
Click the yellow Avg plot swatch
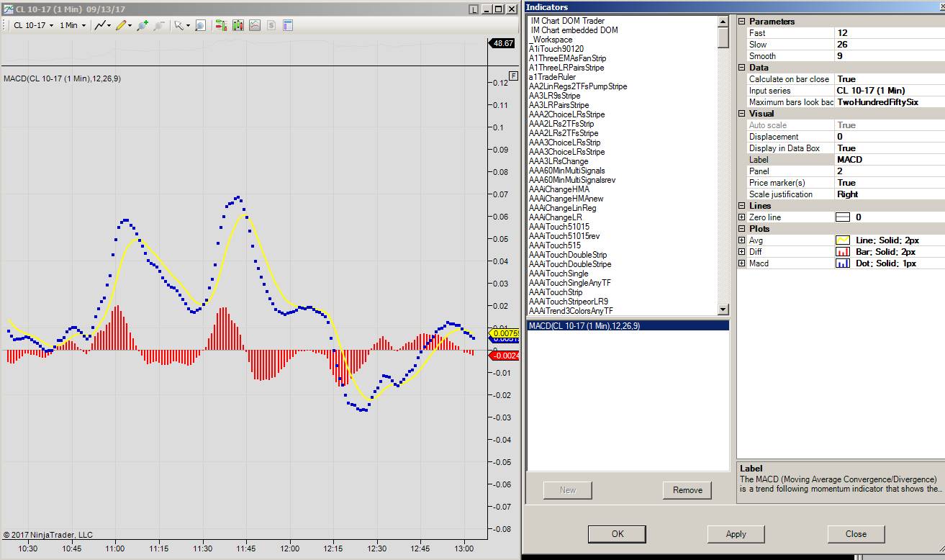pyautogui.click(x=842, y=240)
